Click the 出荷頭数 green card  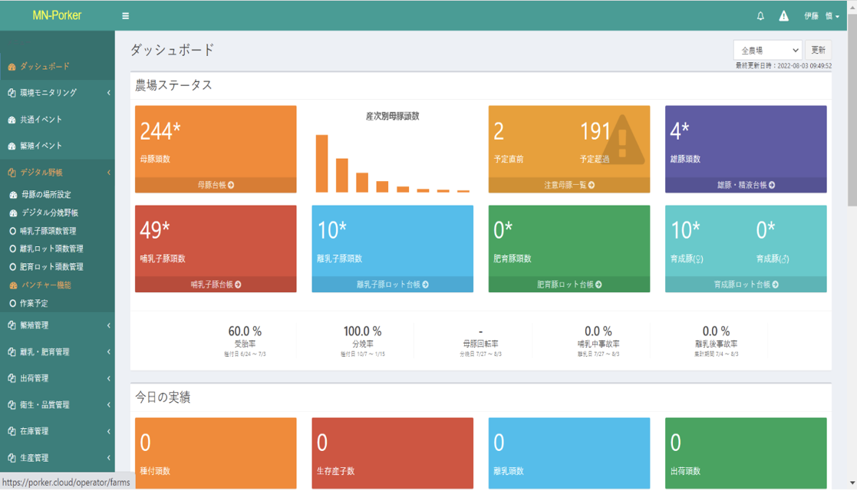[x=746, y=453]
